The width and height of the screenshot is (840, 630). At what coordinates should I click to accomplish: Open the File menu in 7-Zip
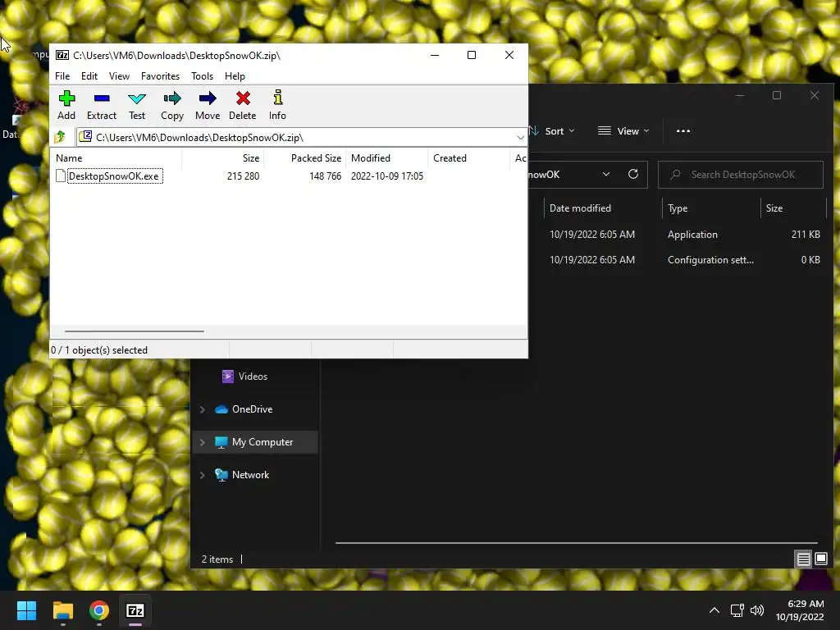click(x=62, y=76)
